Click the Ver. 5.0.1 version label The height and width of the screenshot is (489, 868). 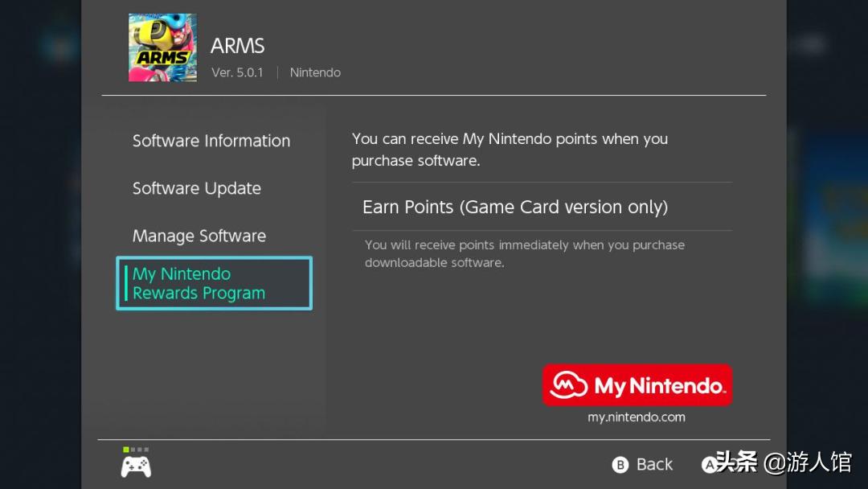click(x=237, y=72)
